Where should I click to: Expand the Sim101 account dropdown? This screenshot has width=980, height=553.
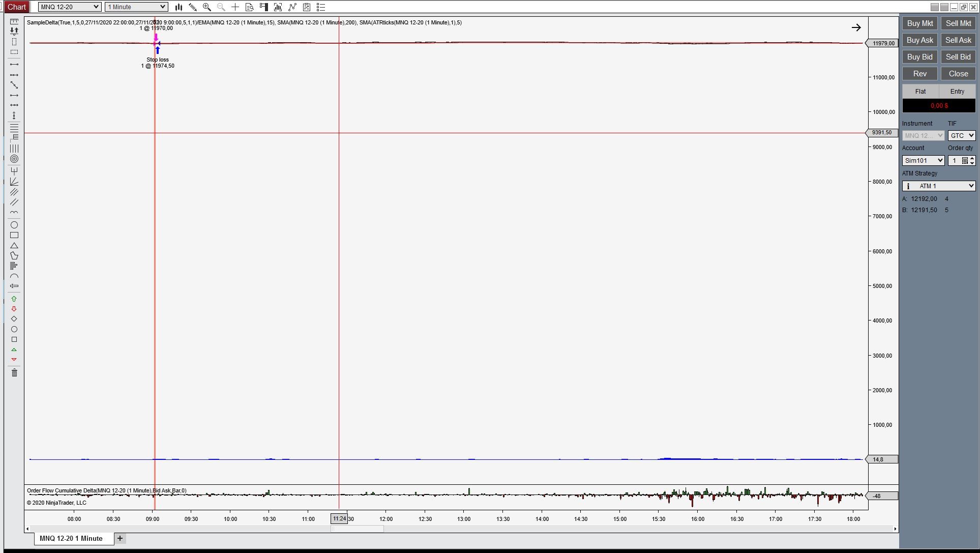click(923, 160)
